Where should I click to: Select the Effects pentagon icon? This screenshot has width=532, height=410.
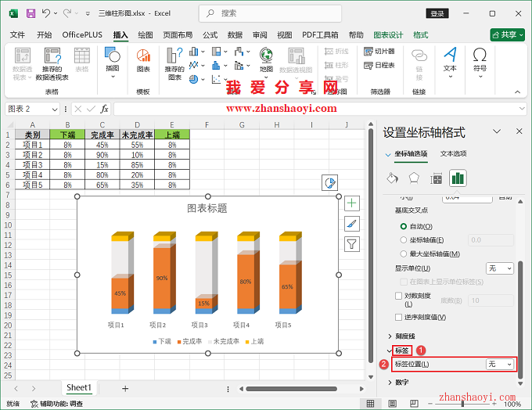click(x=414, y=178)
